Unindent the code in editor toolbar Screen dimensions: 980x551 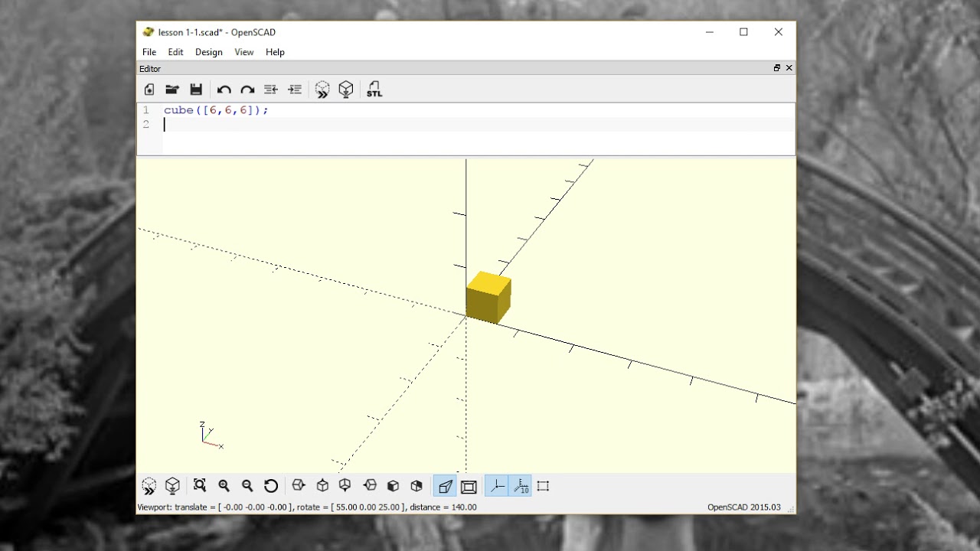coord(270,90)
